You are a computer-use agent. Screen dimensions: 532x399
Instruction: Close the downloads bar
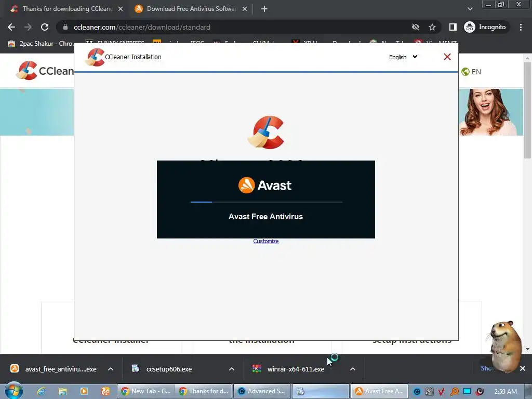pos(523,368)
